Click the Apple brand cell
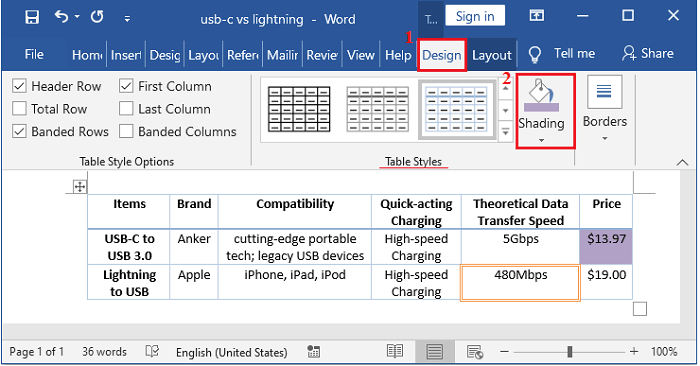The width and height of the screenshot is (700, 366). coord(194,282)
